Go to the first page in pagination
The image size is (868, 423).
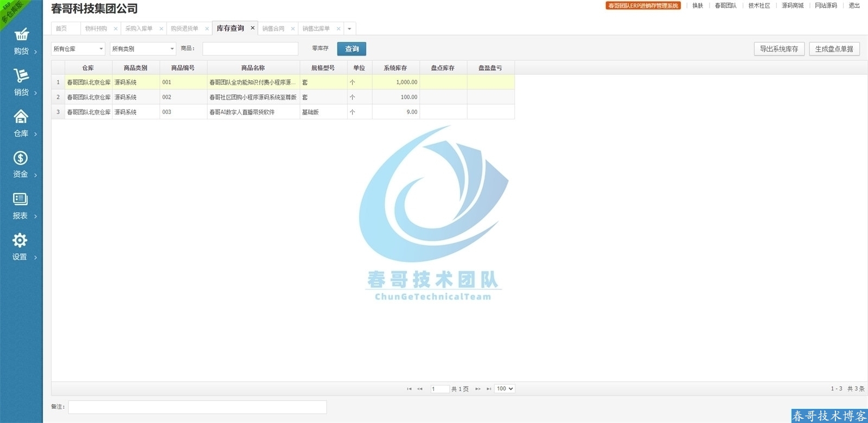pyautogui.click(x=409, y=389)
